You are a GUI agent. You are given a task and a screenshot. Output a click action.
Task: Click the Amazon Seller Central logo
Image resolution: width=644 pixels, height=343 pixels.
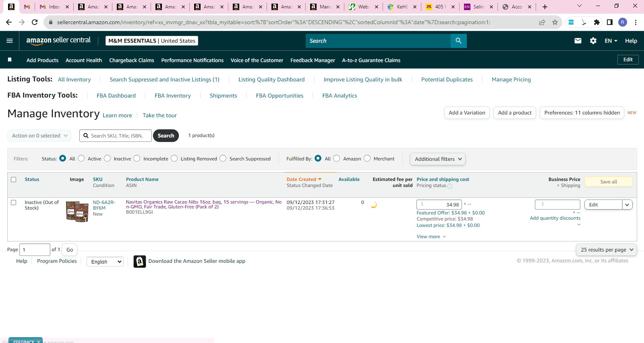pos(58,40)
